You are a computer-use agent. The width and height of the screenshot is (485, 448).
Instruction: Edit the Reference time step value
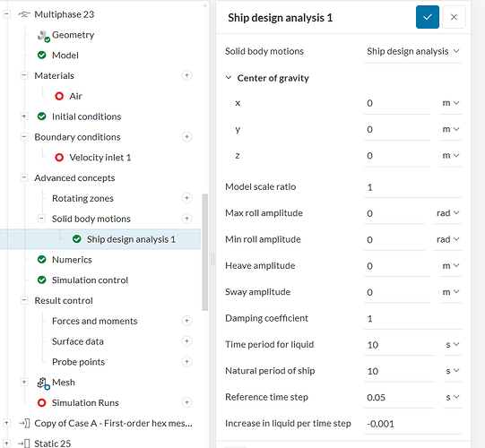pyautogui.click(x=399, y=397)
